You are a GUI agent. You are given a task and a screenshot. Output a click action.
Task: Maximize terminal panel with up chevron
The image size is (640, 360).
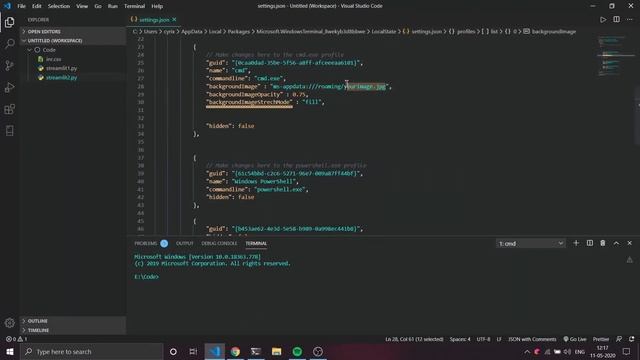(x=616, y=243)
